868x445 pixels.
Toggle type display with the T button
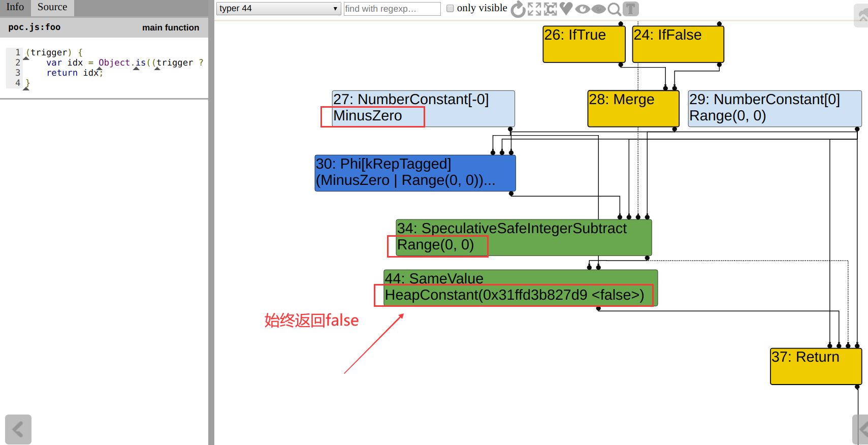point(631,9)
